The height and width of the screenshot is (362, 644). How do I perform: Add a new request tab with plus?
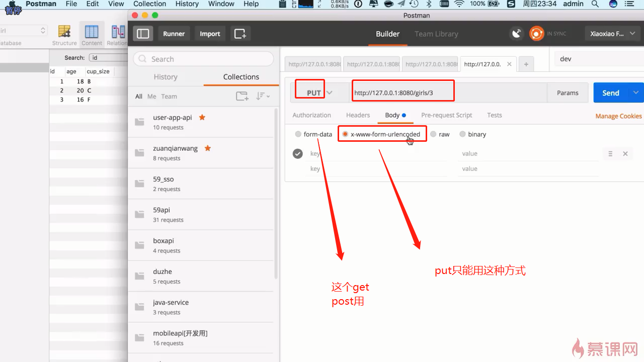tap(526, 64)
